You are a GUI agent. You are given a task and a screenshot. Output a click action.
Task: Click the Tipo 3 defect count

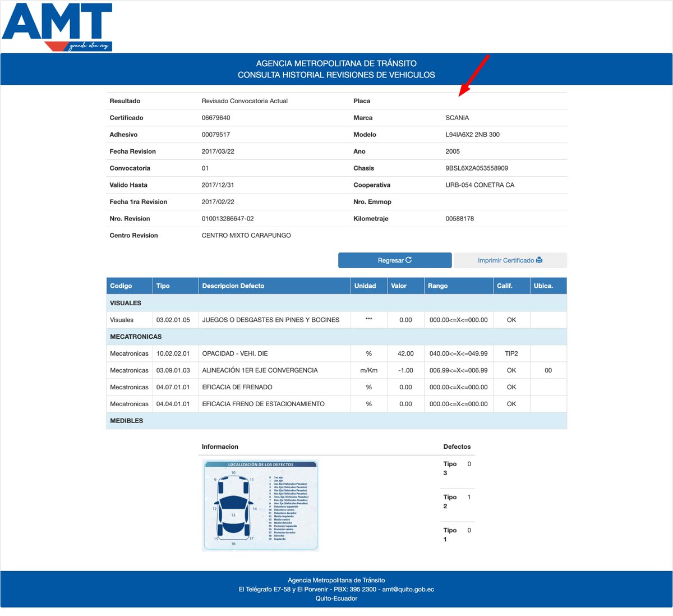469,464
